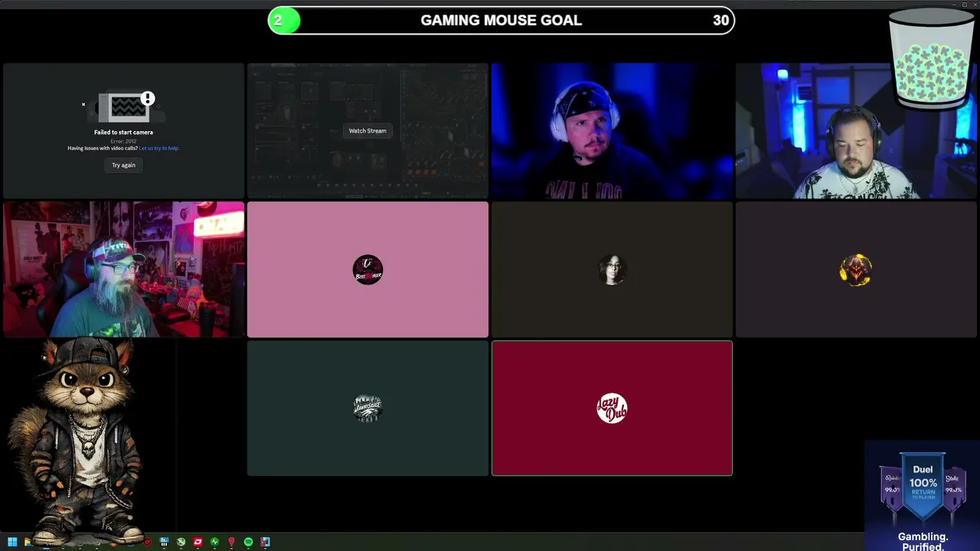
Task: Open the red-and-blue taskbar app after Spotify
Action: coord(265,542)
